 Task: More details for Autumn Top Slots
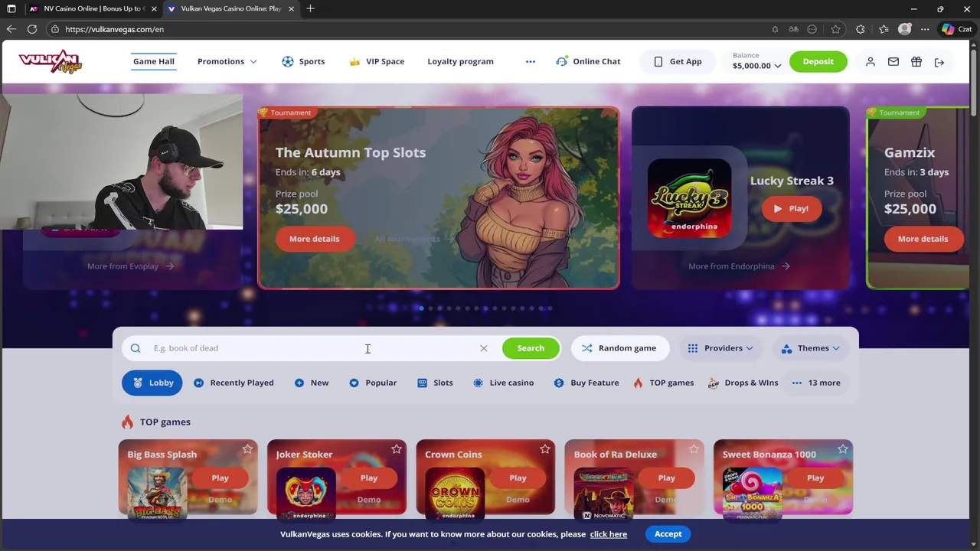[x=315, y=239]
